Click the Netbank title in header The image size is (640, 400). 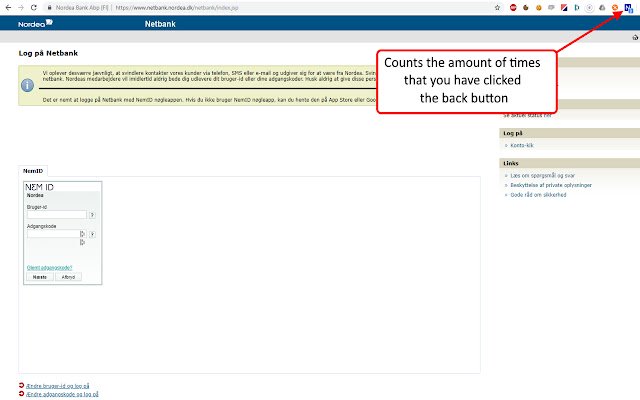click(160, 24)
